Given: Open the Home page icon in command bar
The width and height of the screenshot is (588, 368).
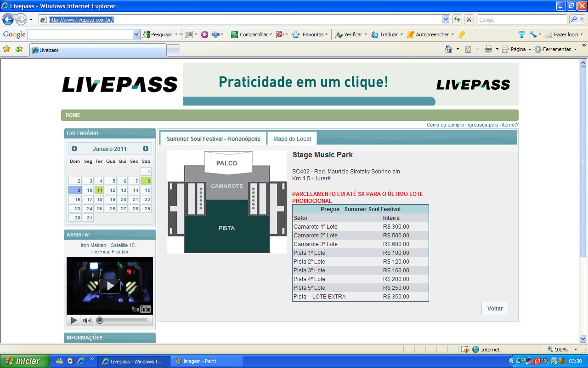Looking at the screenshot, I should coord(449,49).
